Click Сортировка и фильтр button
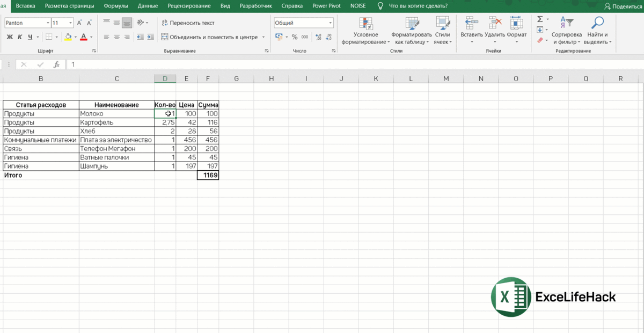Screen dimensions: 644x333 566,30
